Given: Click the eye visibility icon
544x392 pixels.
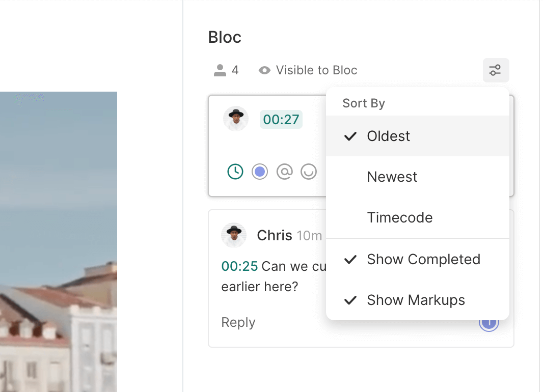Looking at the screenshot, I should click(x=264, y=70).
